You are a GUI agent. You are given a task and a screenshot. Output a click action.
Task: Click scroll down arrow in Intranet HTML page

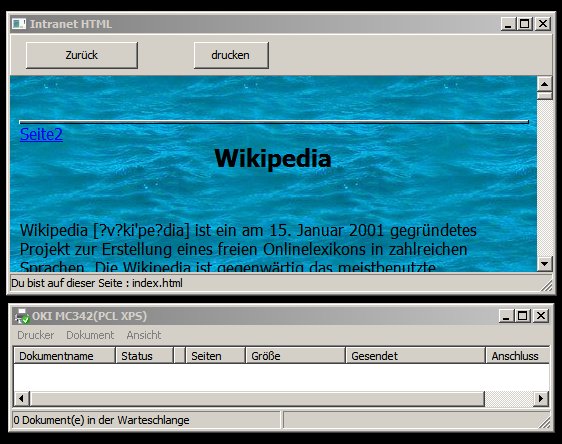pyautogui.click(x=544, y=264)
